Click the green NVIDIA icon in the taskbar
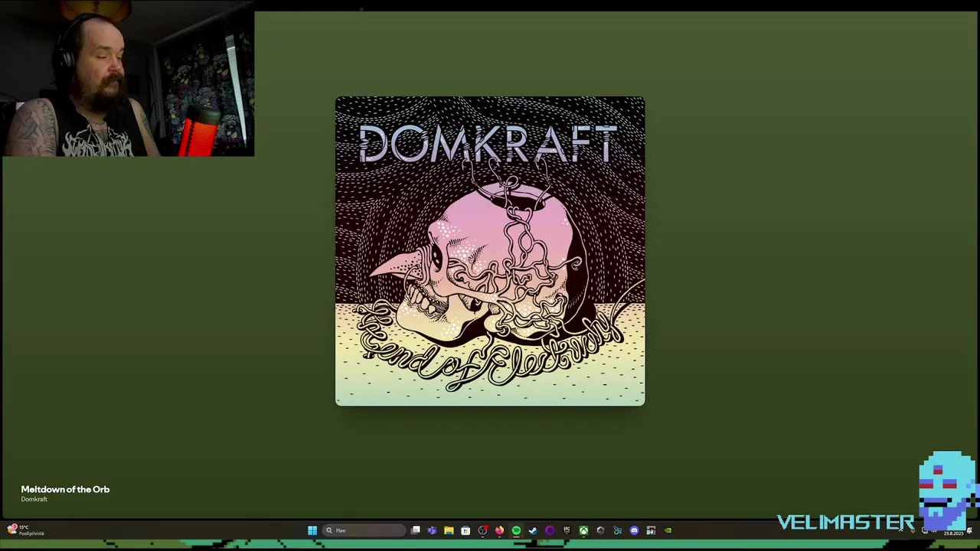Screen dimensions: 980x551 click(x=668, y=530)
